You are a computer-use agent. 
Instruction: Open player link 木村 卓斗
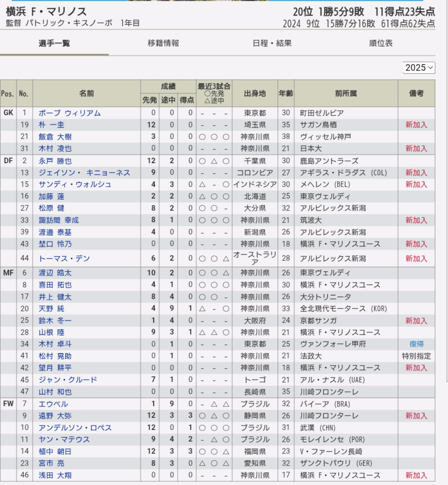[x=55, y=344]
